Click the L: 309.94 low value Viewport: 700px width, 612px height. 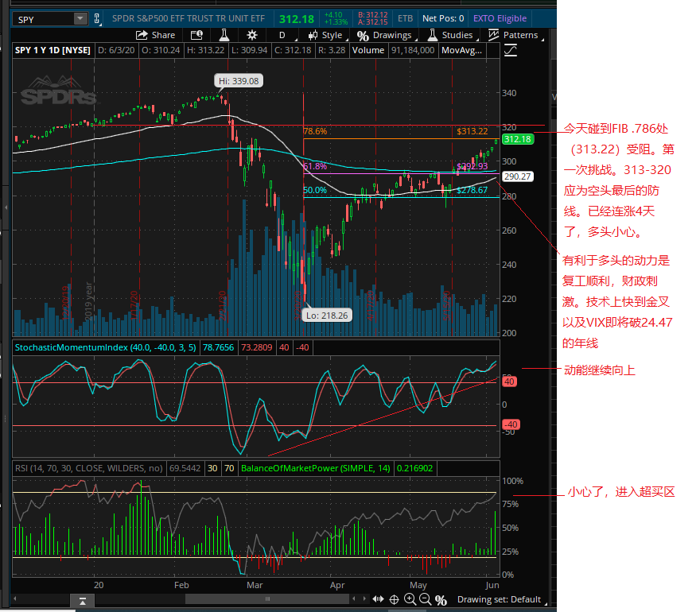(x=249, y=50)
